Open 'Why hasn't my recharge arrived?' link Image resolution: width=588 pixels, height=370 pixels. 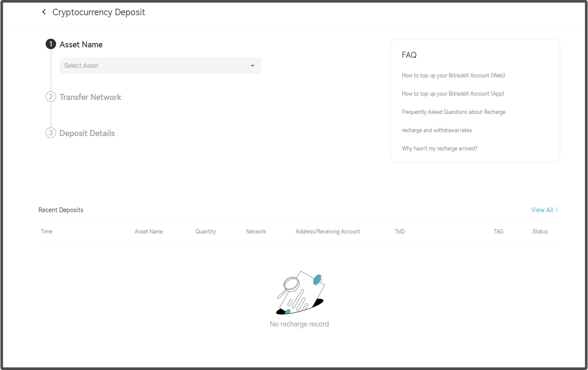click(x=439, y=148)
